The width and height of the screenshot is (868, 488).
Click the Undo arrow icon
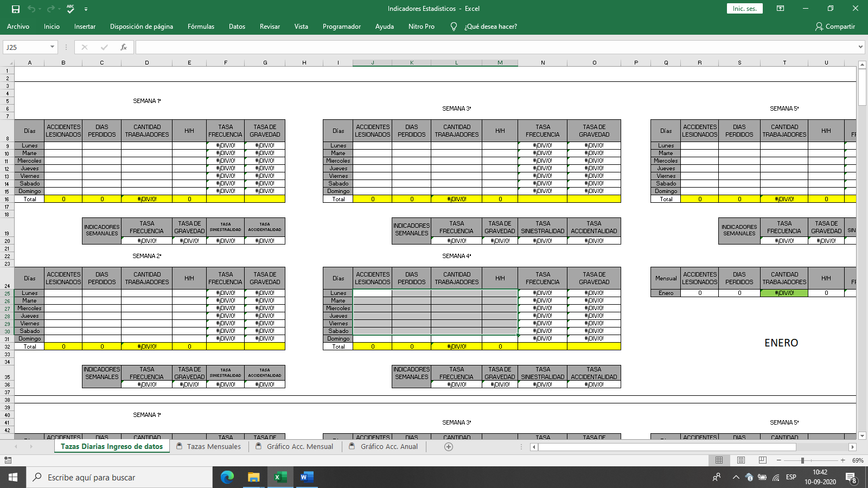point(31,9)
